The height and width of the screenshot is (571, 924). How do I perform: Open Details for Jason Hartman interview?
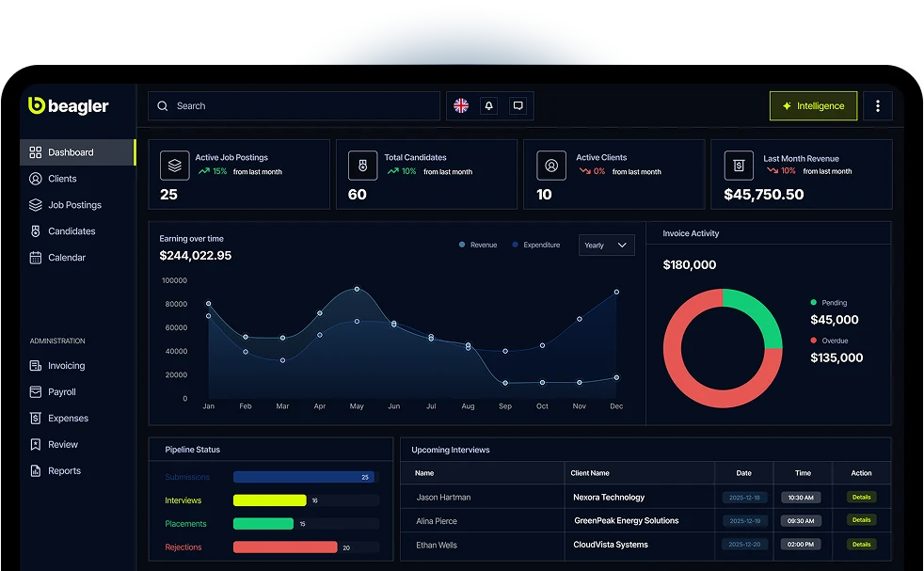pos(861,498)
